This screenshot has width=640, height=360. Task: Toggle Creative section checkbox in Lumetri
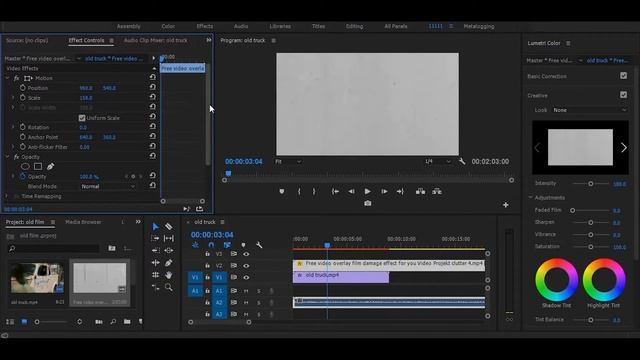tap(623, 95)
